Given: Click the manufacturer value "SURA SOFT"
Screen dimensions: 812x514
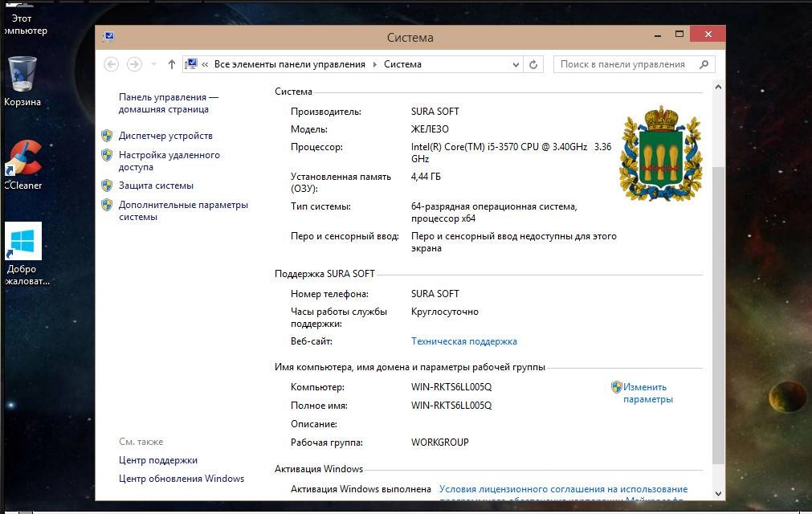Looking at the screenshot, I should coord(435,112).
